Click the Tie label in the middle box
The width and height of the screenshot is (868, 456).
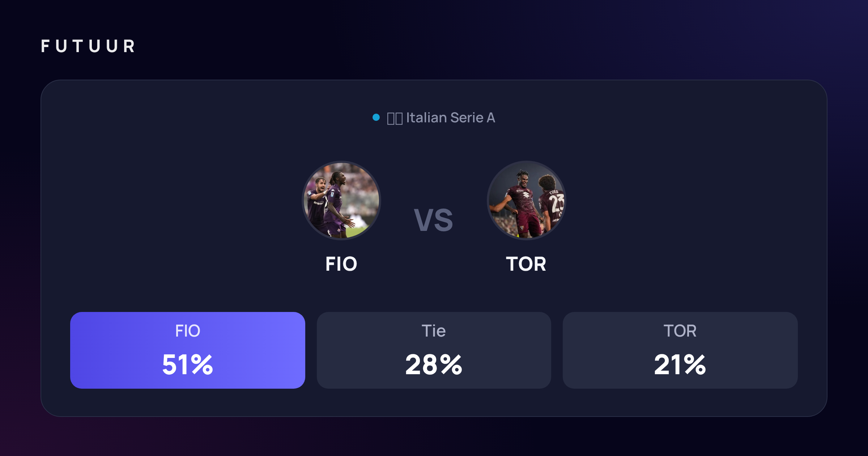tap(434, 331)
